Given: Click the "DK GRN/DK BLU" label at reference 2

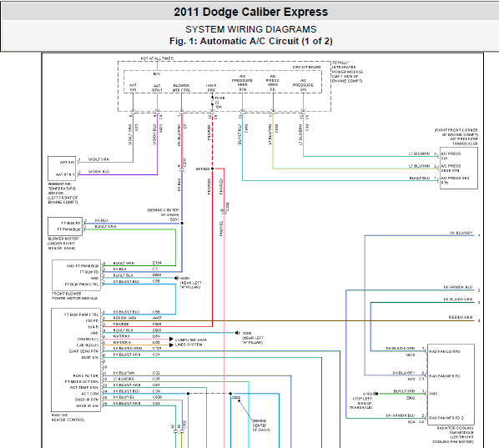Looking at the screenshot, I should [458, 287].
